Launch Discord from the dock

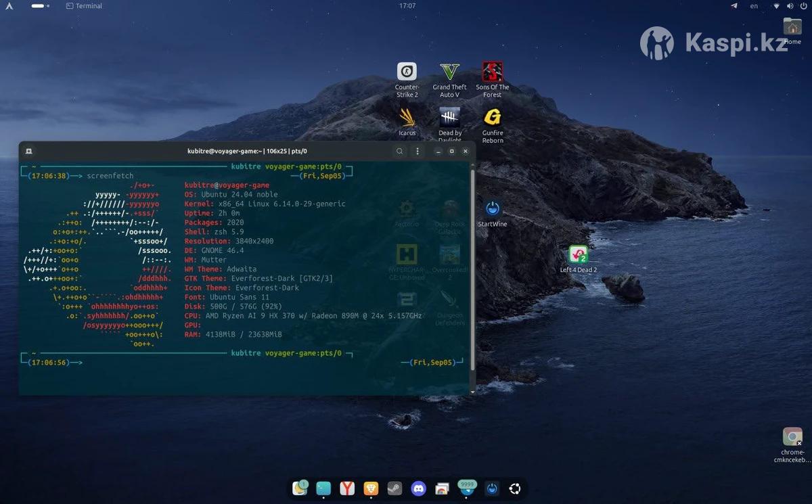click(x=419, y=488)
